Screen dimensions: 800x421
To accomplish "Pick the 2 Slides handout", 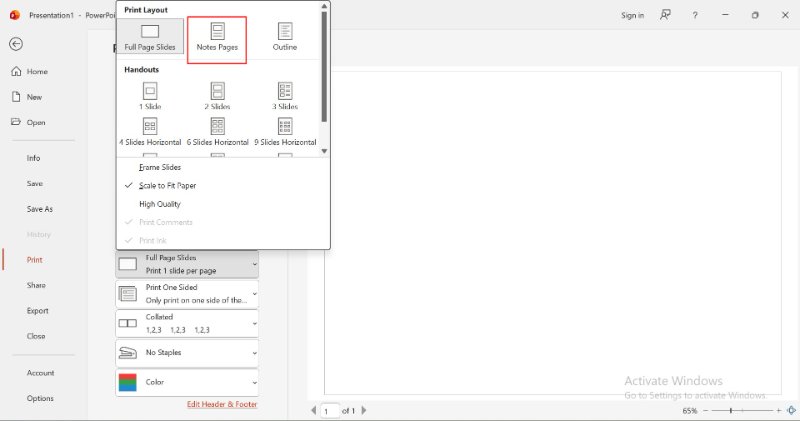I will (217, 96).
